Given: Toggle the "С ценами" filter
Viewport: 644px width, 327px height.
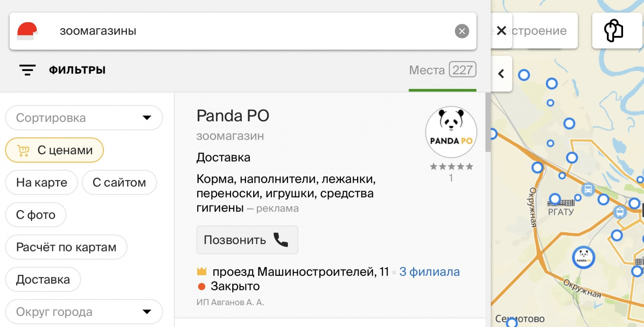Looking at the screenshot, I should coord(54,150).
